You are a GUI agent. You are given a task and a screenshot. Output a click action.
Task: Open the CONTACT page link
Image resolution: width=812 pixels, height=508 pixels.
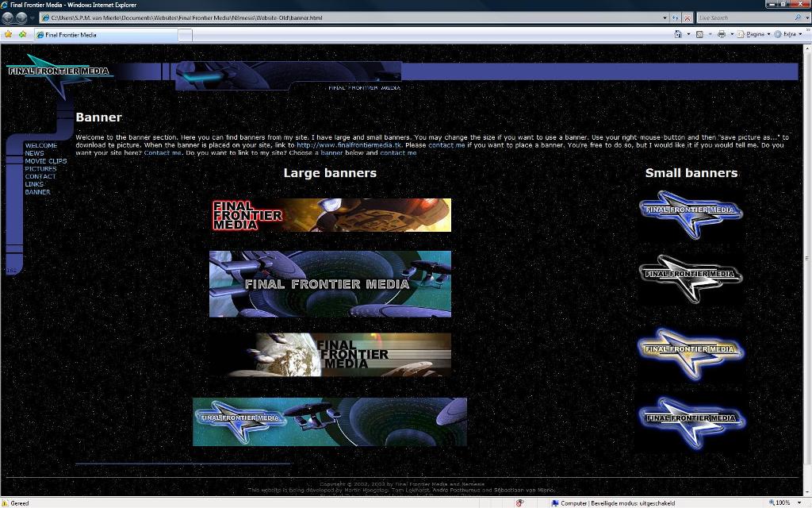(40, 177)
